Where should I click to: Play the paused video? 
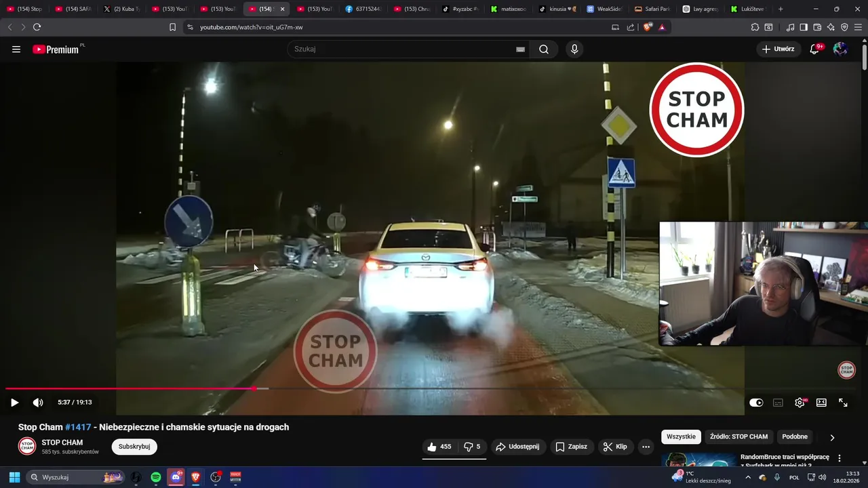[14, 403]
